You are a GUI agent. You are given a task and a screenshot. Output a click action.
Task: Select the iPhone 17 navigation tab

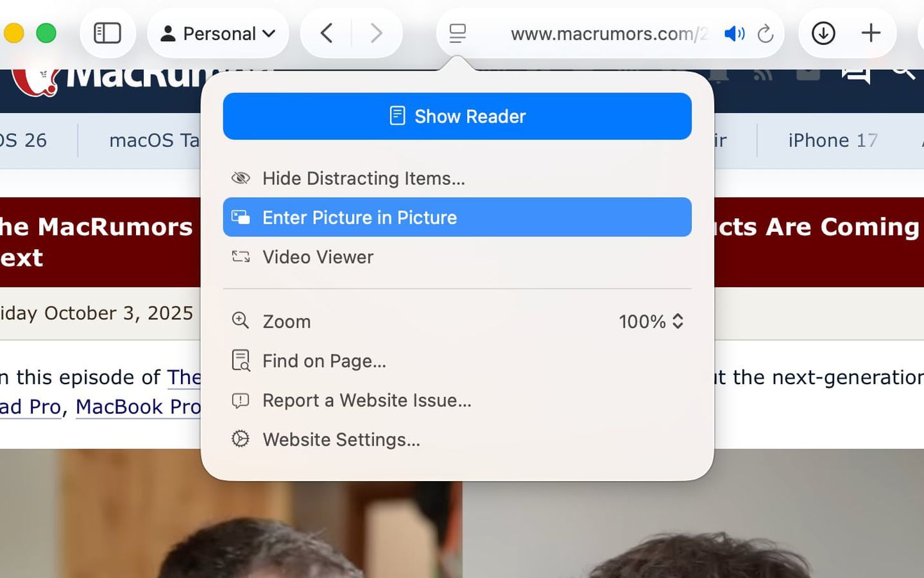click(x=832, y=140)
